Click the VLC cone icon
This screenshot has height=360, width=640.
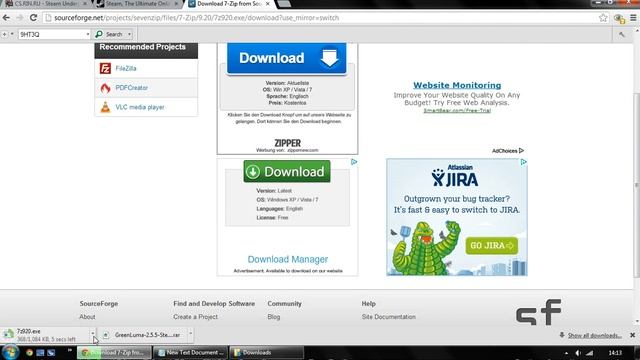click(x=105, y=107)
